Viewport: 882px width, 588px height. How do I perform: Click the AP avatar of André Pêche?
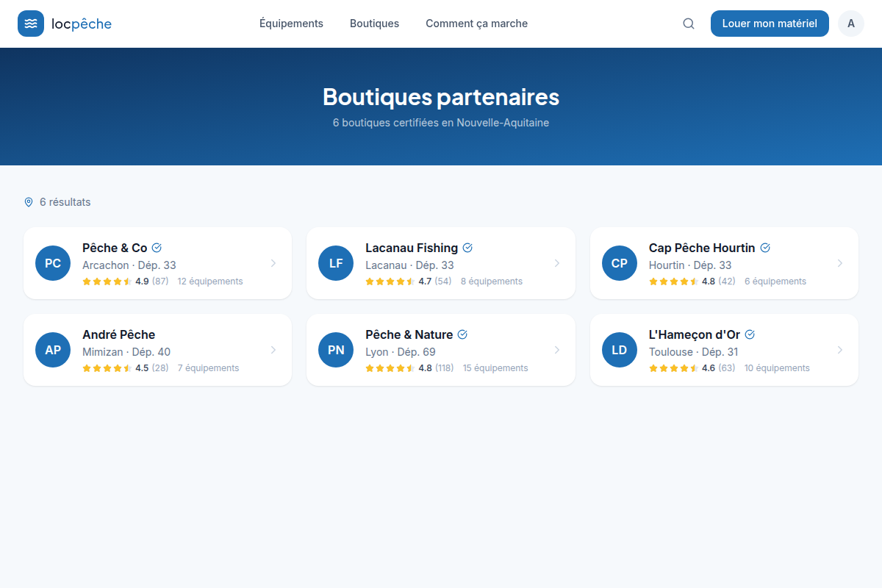pyautogui.click(x=53, y=350)
